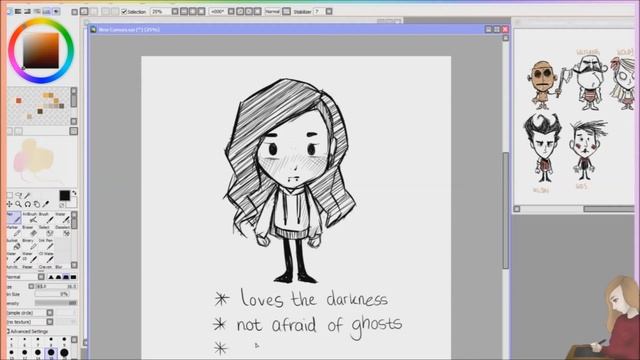Pick the second brush edge shape

[58, 277]
